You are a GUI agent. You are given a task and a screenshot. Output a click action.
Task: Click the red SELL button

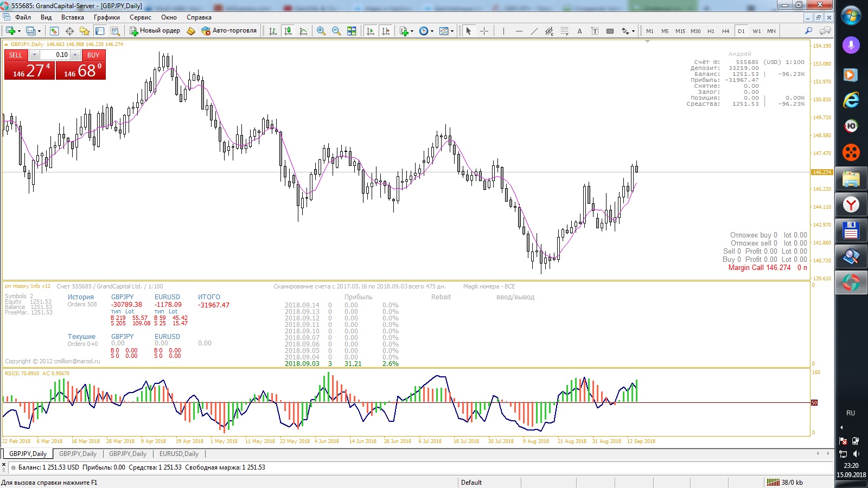pos(16,55)
